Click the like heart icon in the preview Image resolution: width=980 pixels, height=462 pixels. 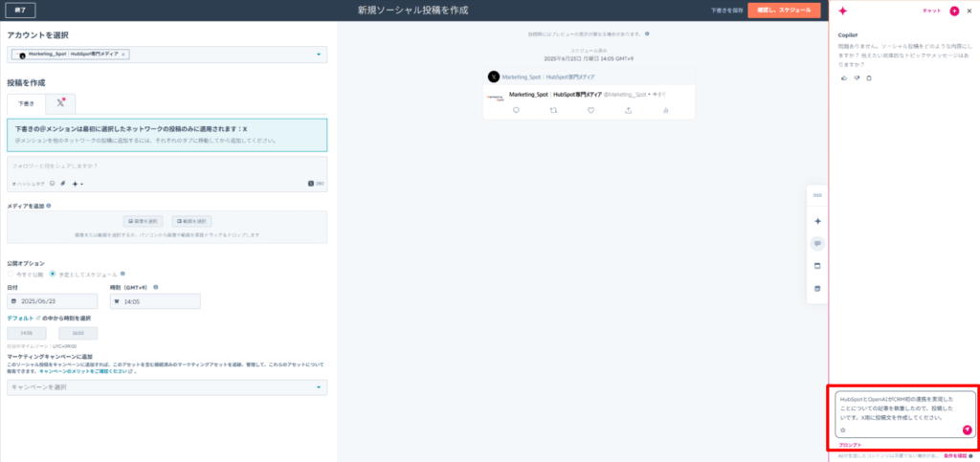pos(590,110)
